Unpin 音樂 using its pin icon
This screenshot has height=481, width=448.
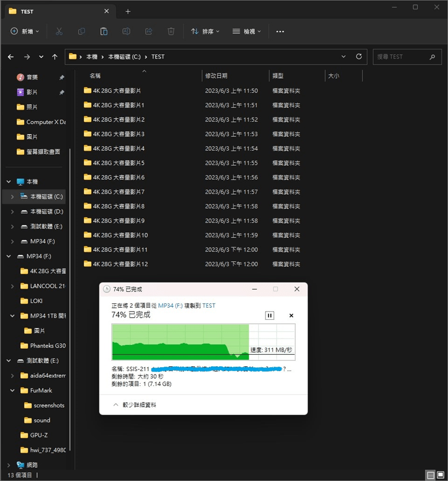[x=62, y=77]
